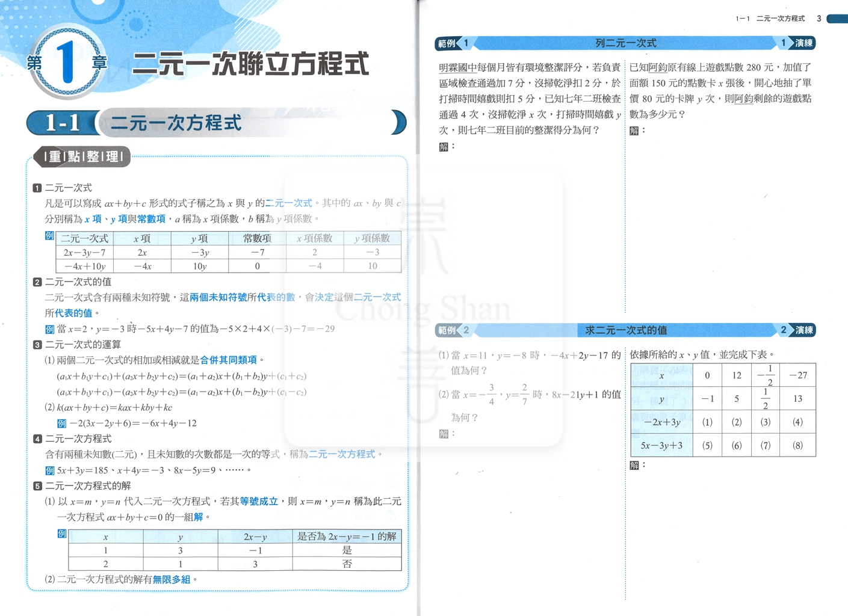Click numbered badge 5 beside 二元一次方程式的解
This screenshot has height=616, width=848.
point(37,486)
